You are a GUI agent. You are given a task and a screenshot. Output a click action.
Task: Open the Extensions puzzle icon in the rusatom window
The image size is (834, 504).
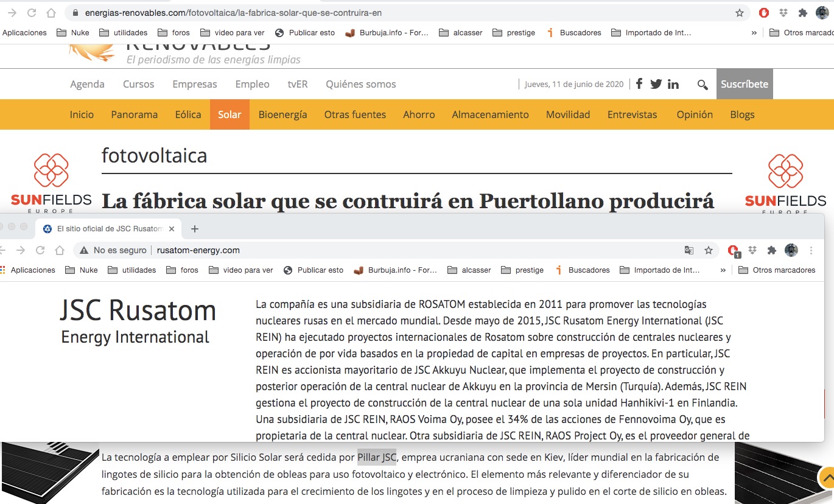(772, 250)
